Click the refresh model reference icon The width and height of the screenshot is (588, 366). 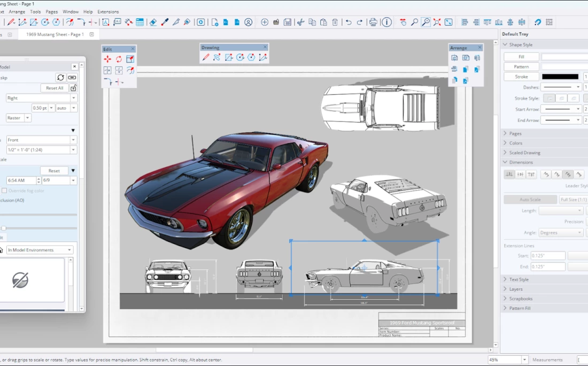click(60, 78)
